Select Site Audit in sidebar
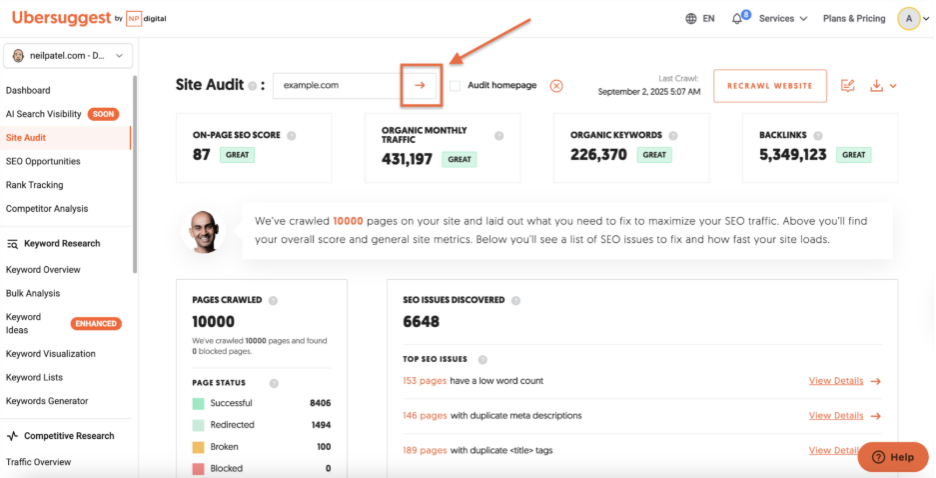This screenshot has width=936, height=478. (x=26, y=138)
